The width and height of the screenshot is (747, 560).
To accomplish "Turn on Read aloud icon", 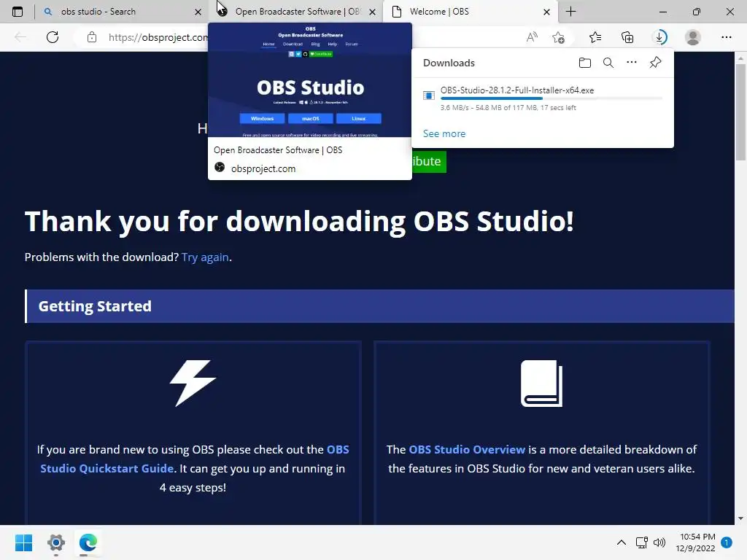I will [x=532, y=37].
